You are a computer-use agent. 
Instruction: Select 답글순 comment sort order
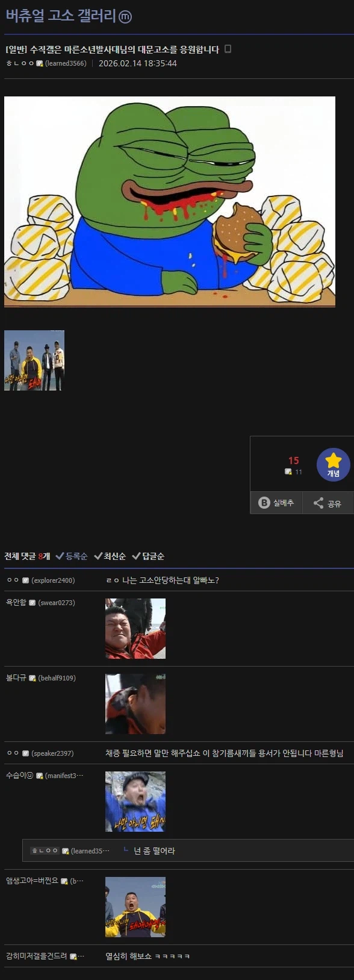pos(148,556)
